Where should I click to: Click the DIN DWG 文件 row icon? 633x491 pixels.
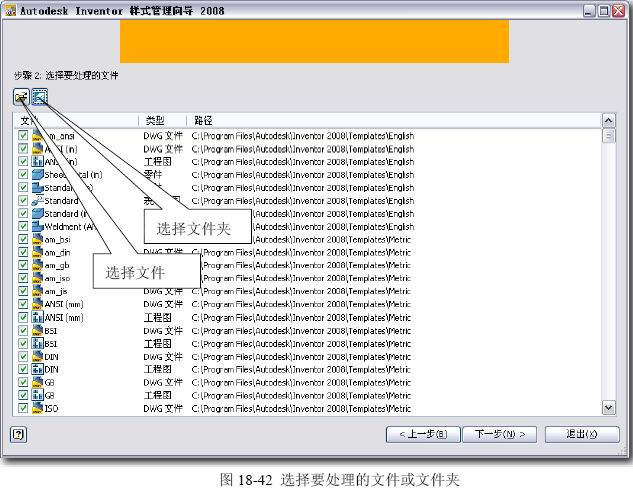pos(38,356)
